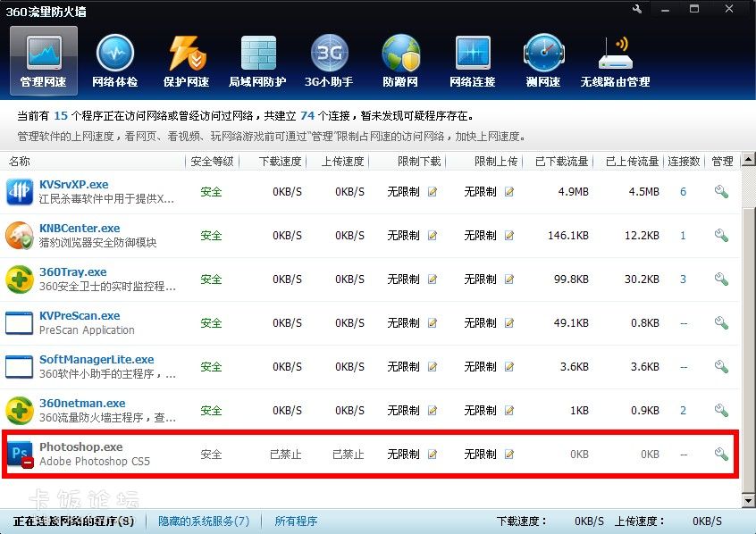756x534 pixels.
Task: Open the 局域网防护 LAN protection
Action: tap(258, 60)
